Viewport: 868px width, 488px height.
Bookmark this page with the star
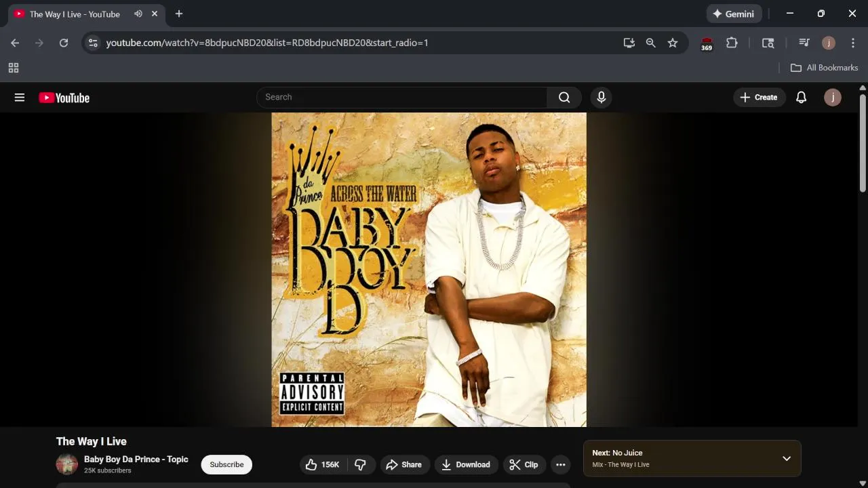[x=673, y=43]
